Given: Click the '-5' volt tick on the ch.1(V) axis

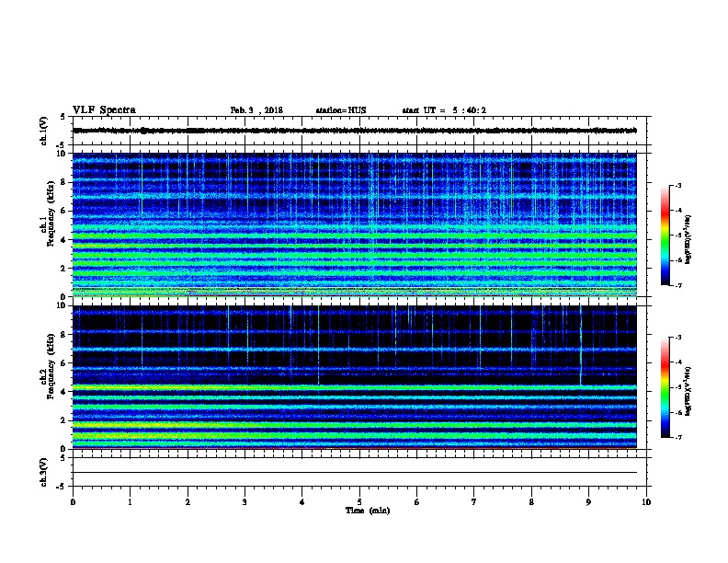Looking at the screenshot, I should point(62,145).
